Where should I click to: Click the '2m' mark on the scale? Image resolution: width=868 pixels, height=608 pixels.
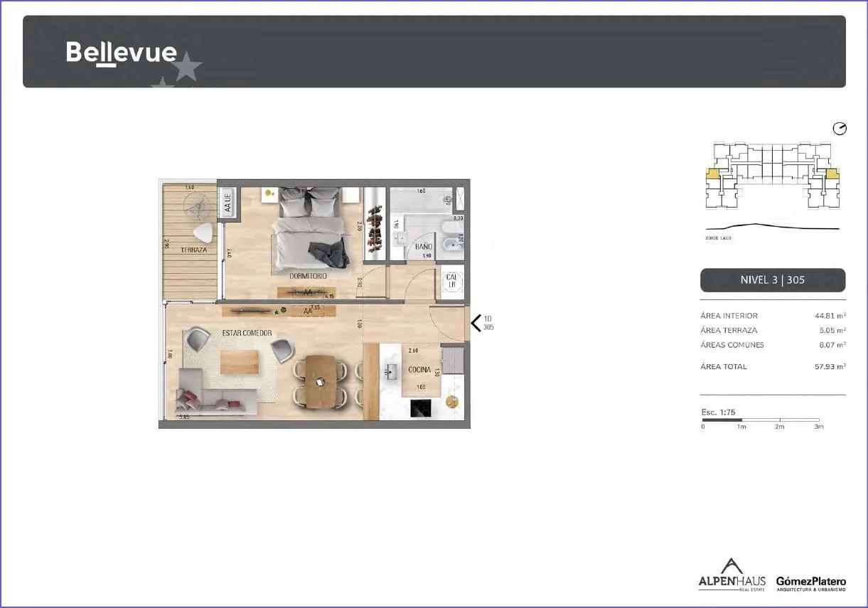tap(780, 427)
